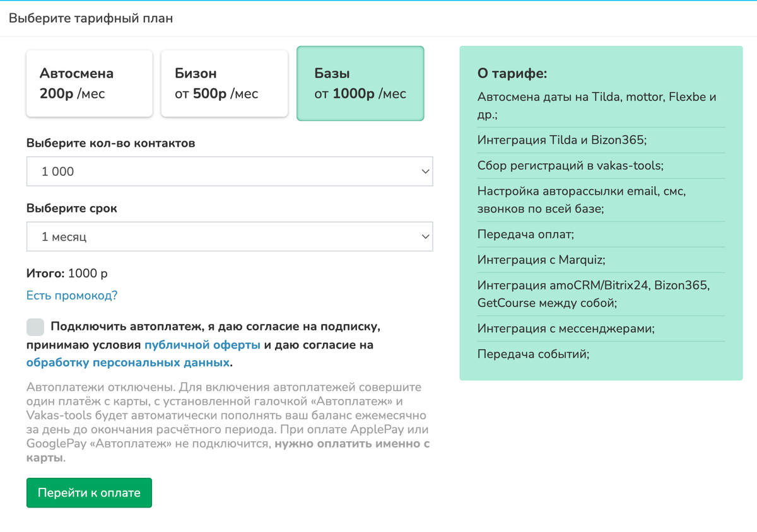Click chevron arrow of срок dropdown

coord(425,237)
